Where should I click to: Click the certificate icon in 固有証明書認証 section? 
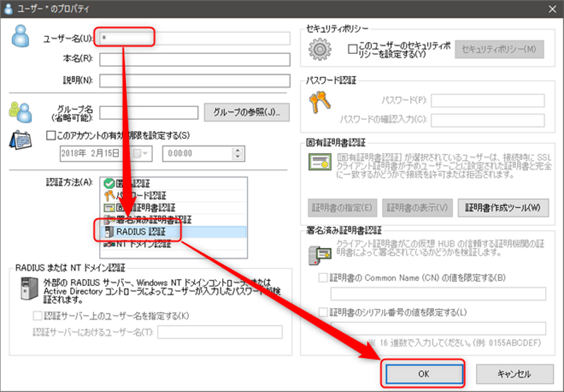tap(320, 162)
